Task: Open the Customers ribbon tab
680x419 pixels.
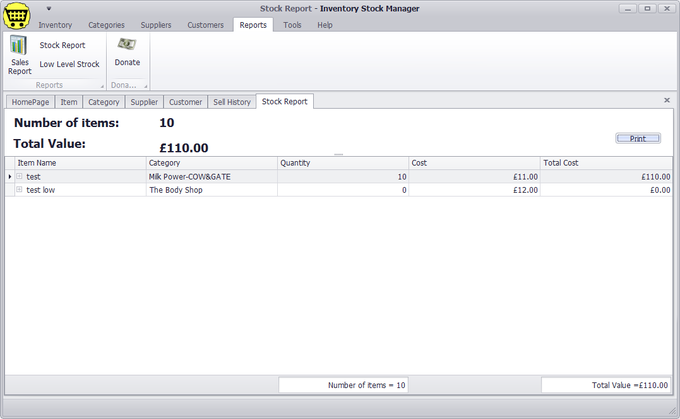Action: (206, 25)
